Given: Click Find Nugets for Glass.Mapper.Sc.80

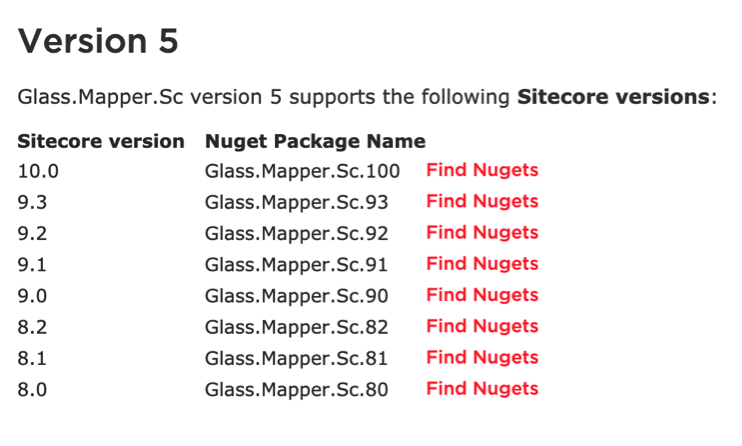Looking at the screenshot, I should 482,388.
